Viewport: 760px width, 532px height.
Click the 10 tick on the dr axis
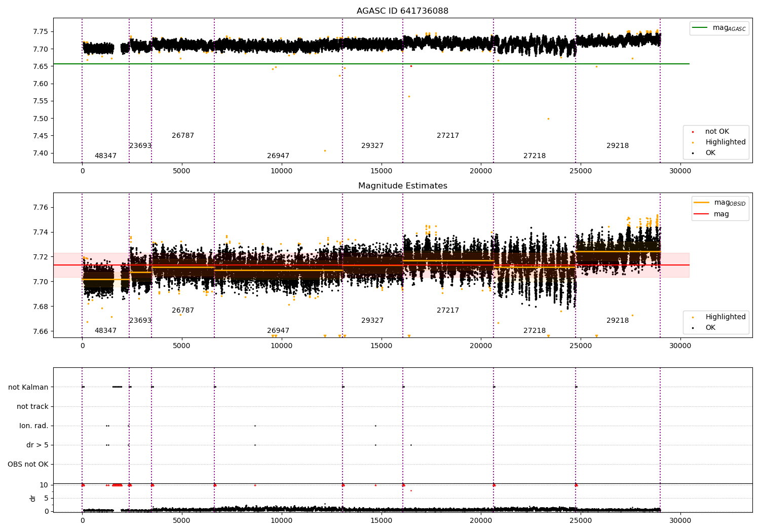coord(44,485)
